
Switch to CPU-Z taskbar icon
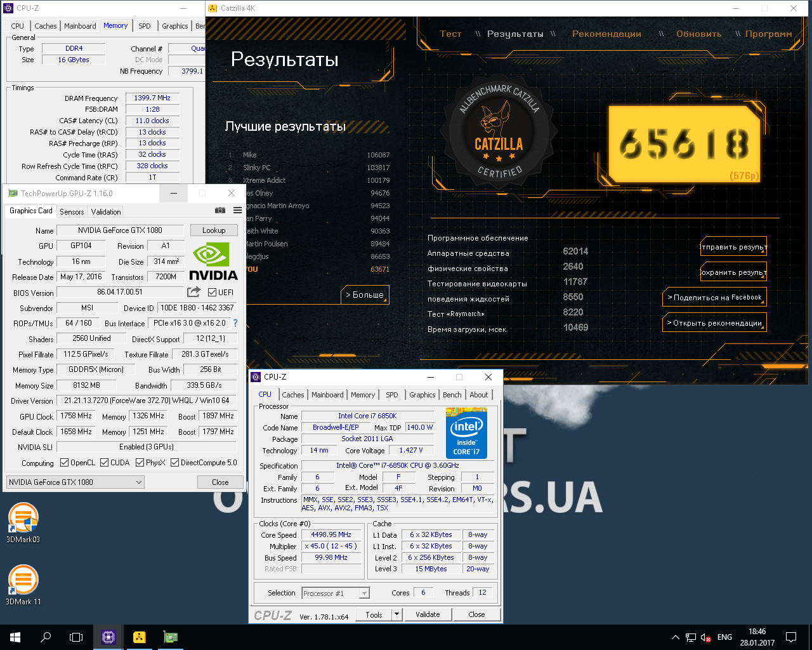coord(108,637)
